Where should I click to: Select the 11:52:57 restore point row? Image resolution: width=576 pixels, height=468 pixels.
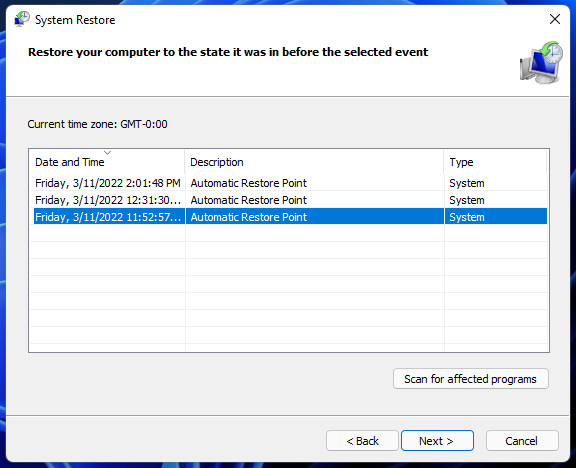pos(290,217)
